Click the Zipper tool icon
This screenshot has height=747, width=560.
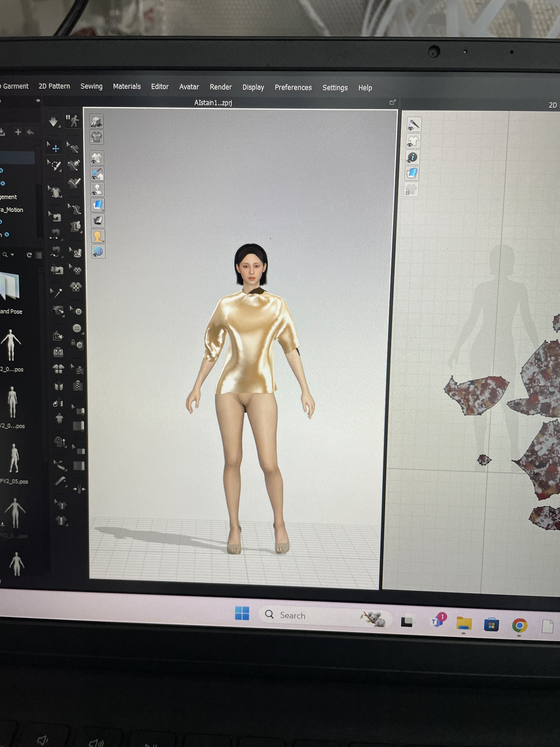78,385
